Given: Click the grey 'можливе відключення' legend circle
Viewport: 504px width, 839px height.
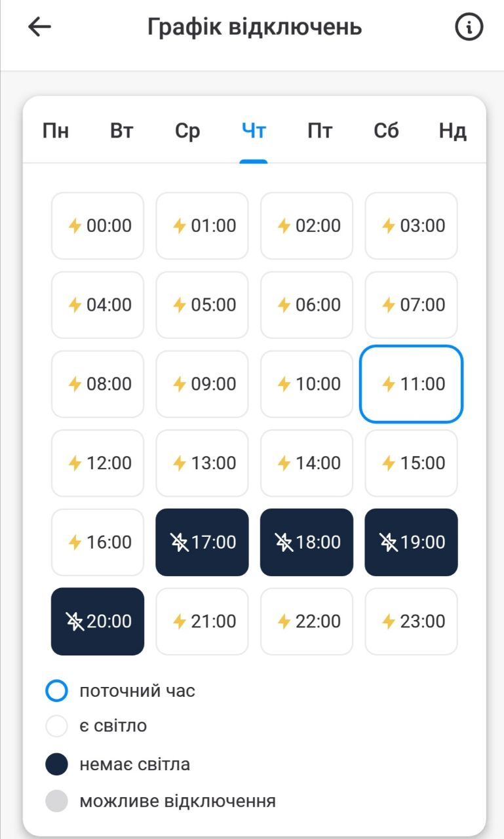Looking at the screenshot, I should point(57,801).
